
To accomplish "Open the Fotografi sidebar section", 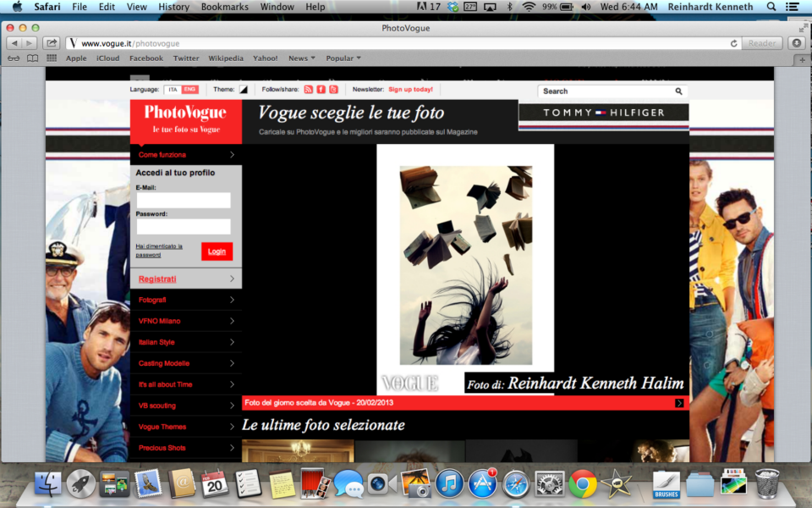I will click(186, 300).
